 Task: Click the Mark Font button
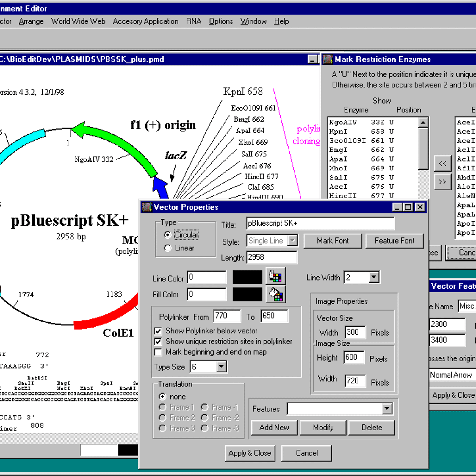coord(333,241)
